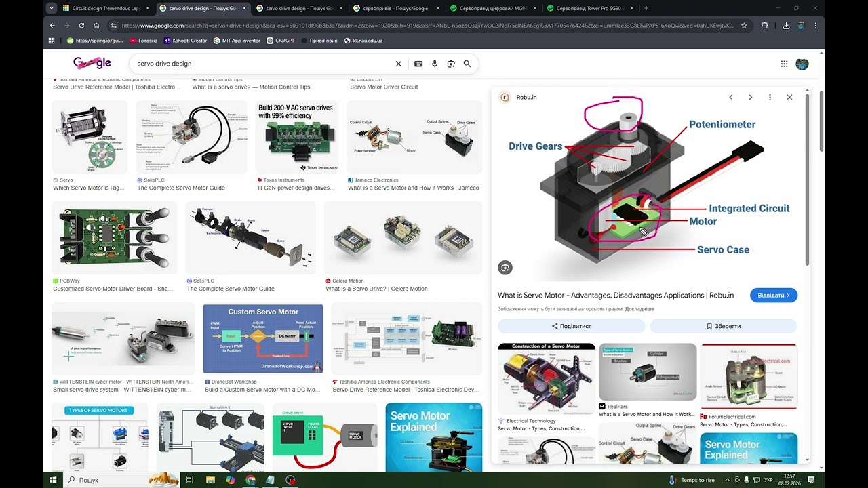868x488 pixels.
Task: Open the browser downloads icon
Action: coord(786,26)
